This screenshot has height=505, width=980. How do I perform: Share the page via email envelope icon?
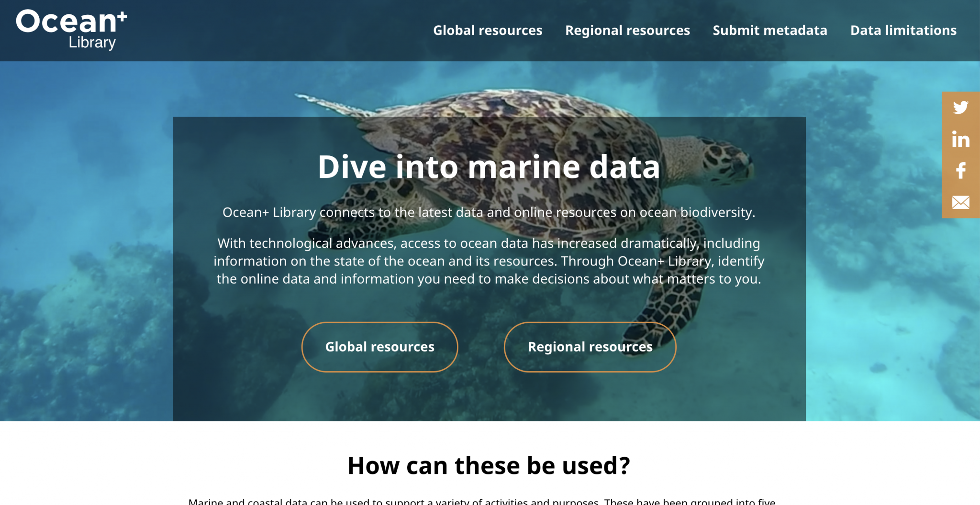[960, 202]
